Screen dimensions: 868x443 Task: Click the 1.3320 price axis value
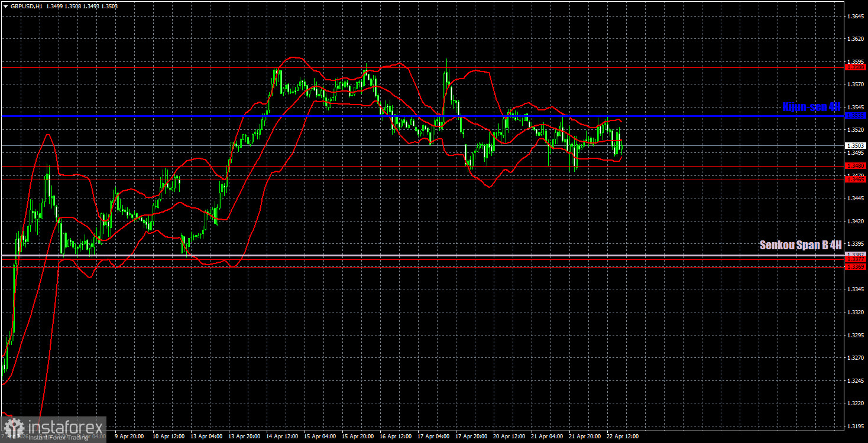(x=856, y=312)
